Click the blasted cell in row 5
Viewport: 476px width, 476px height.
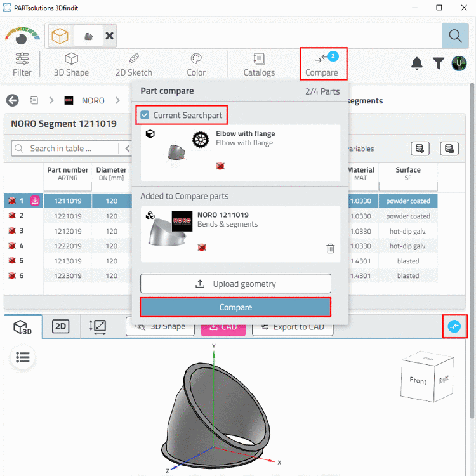coord(408,261)
